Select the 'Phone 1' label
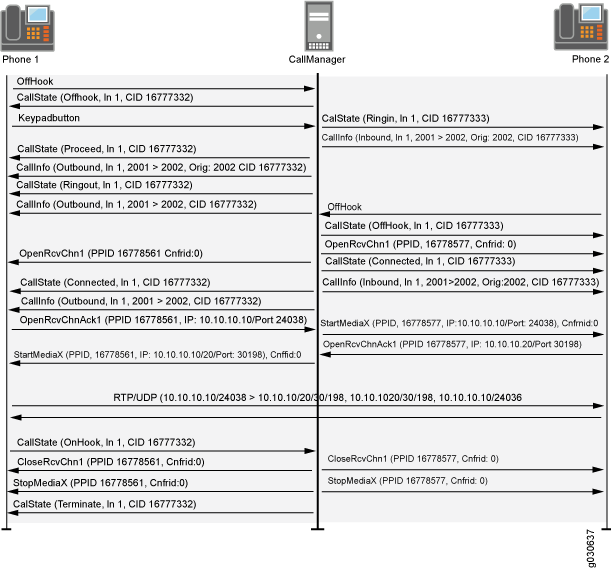 [x=20, y=59]
